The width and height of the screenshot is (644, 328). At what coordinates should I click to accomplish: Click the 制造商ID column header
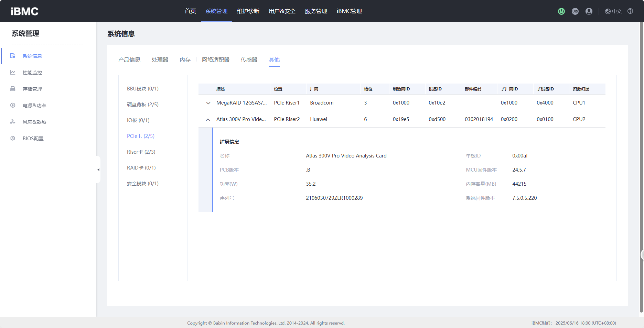[401, 89]
